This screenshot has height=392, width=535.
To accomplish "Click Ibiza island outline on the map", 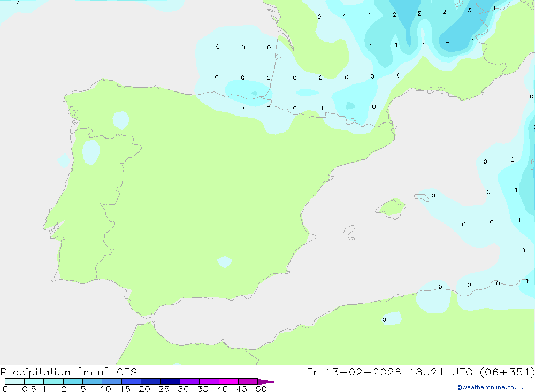I will (349, 230).
